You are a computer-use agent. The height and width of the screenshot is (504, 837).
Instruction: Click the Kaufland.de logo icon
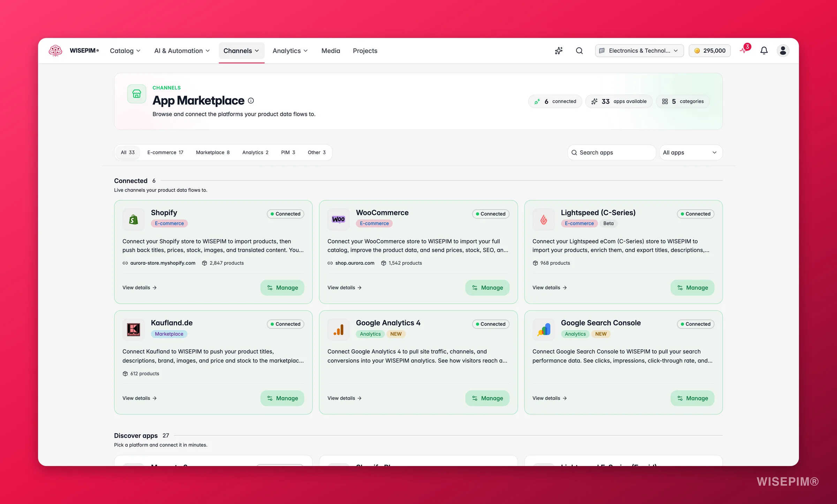pos(134,330)
